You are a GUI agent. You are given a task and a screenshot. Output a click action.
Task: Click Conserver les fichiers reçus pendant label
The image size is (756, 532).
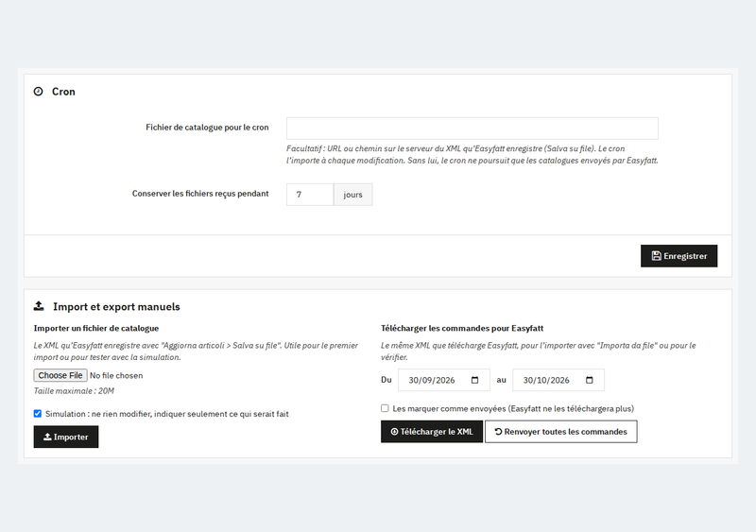(x=200, y=194)
